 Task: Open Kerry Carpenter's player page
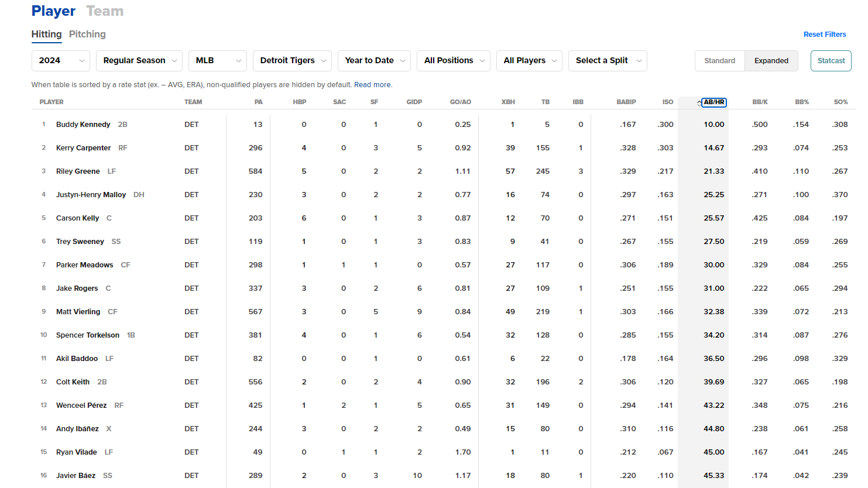[83, 148]
